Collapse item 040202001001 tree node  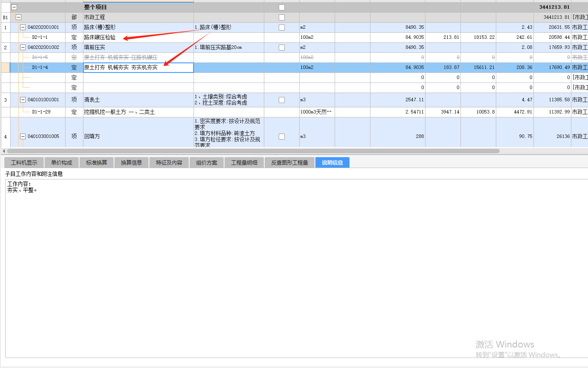(x=23, y=27)
